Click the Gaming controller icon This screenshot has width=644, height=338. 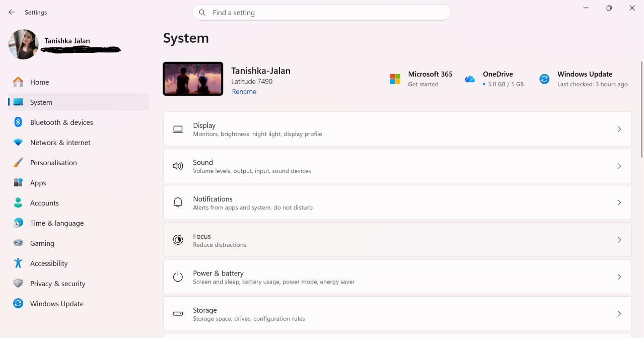[x=18, y=243]
